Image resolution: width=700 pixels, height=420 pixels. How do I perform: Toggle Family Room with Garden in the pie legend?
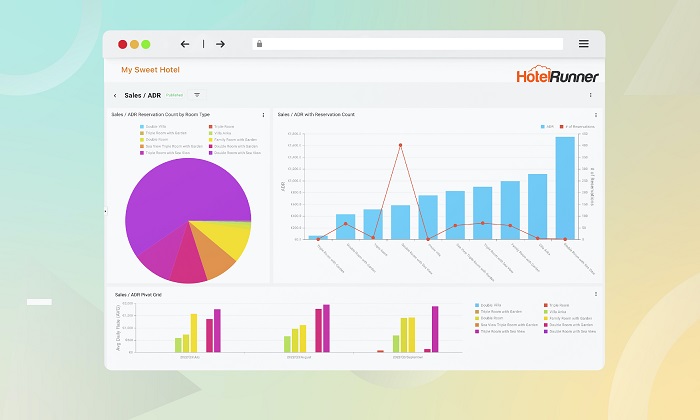pos(233,140)
